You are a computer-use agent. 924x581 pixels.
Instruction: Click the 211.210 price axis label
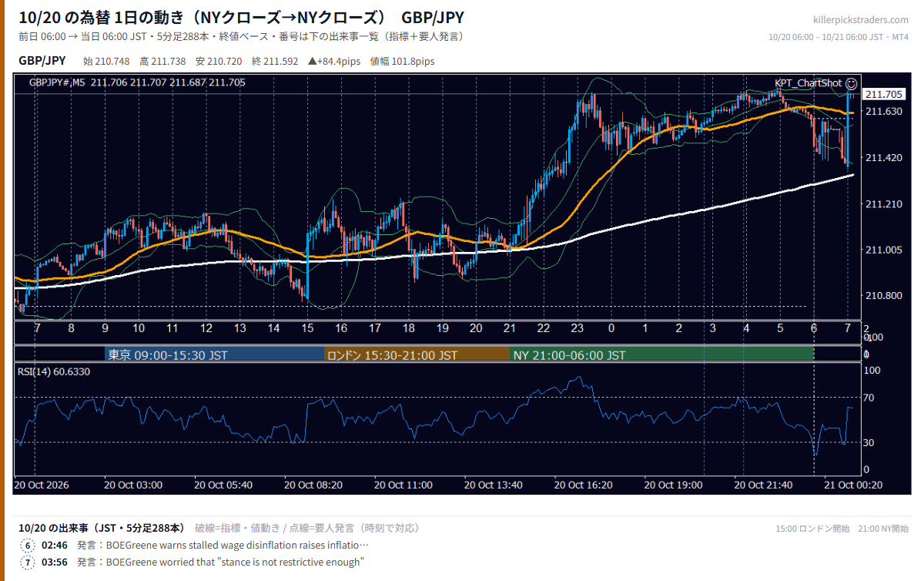(883, 204)
